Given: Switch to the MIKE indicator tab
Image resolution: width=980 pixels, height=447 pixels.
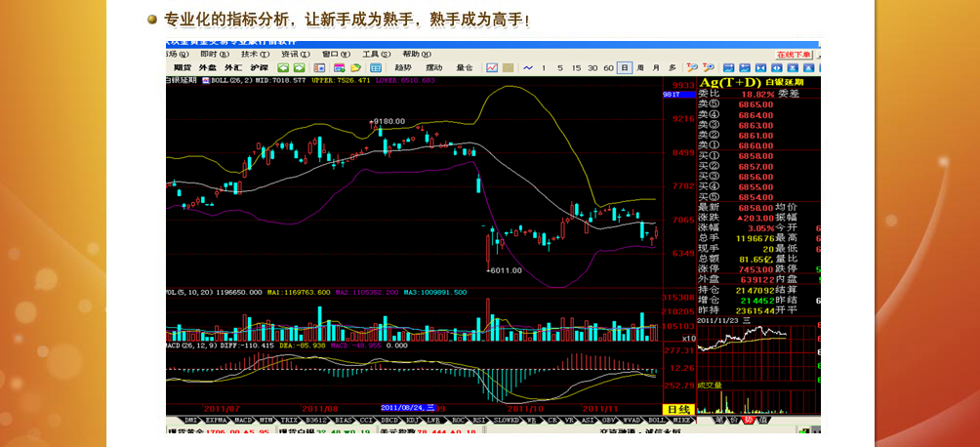Looking at the screenshot, I should click(x=680, y=420).
